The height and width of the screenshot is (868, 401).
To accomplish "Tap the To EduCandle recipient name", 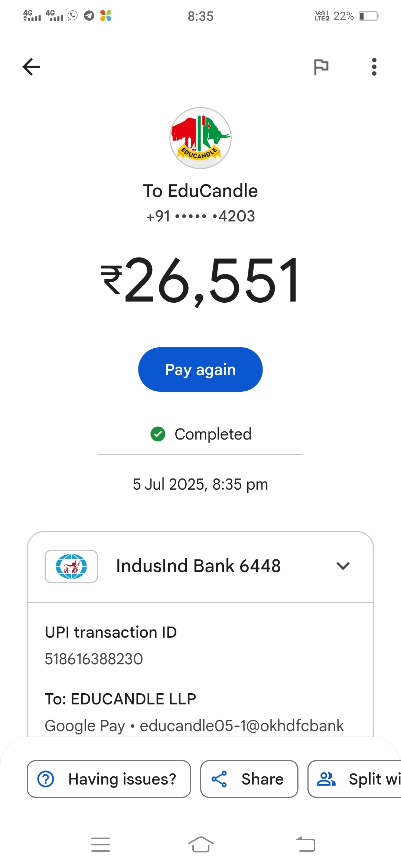I will point(200,191).
